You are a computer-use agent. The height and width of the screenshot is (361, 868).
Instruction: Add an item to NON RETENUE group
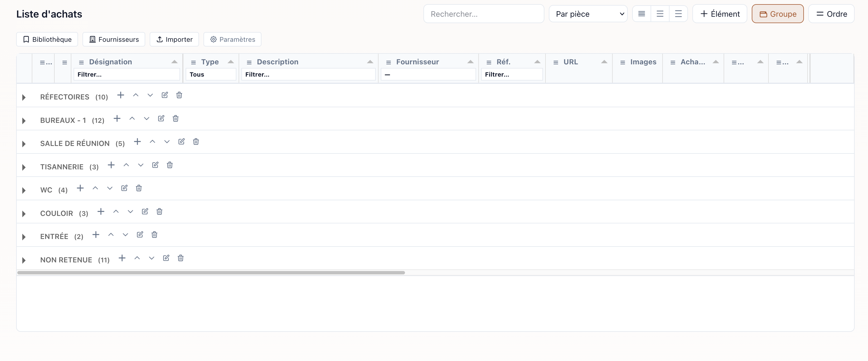click(122, 258)
